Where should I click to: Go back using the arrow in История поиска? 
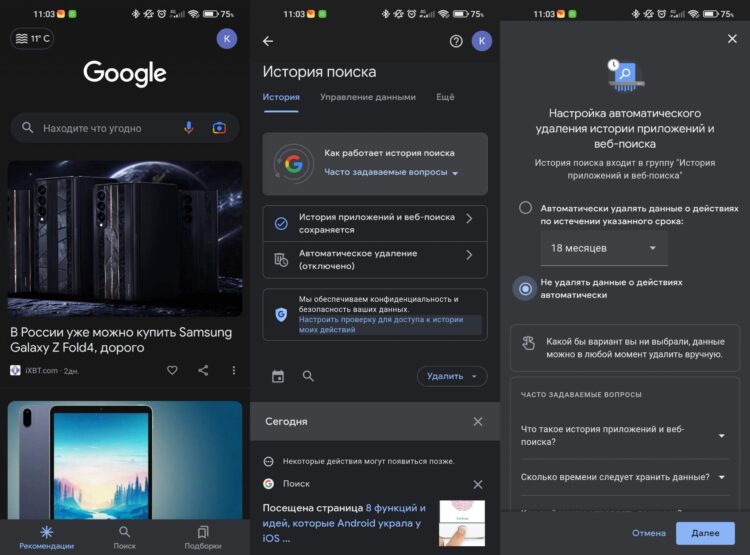click(x=267, y=41)
